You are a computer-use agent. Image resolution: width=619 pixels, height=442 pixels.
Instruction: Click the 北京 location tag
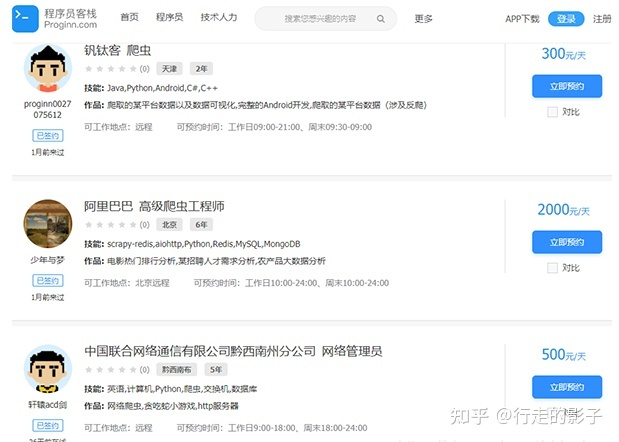(x=169, y=225)
